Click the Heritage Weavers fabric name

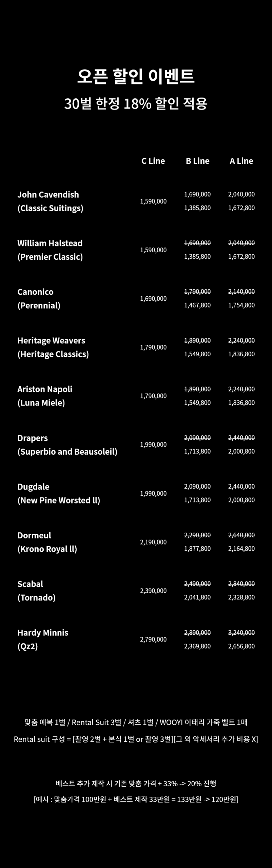51,341
